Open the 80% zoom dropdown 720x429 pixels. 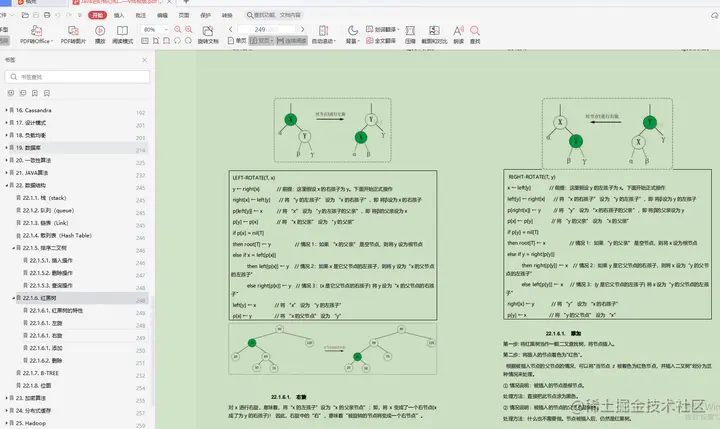point(154,29)
